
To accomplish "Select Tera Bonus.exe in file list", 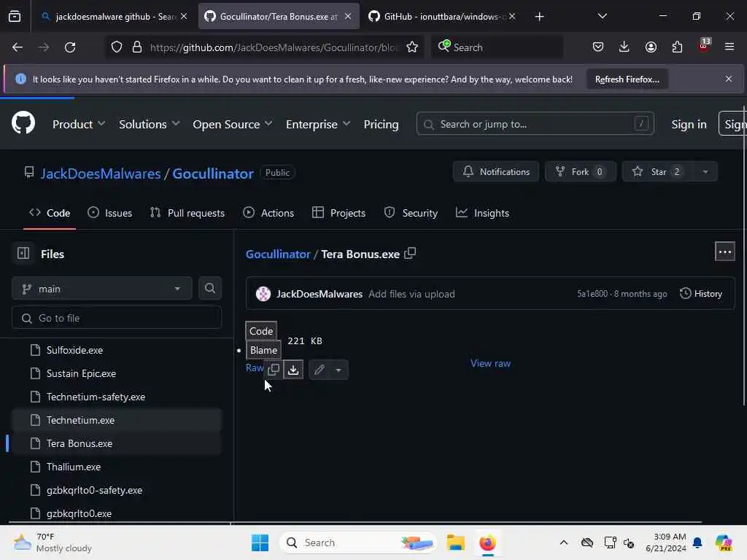I will pyautogui.click(x=116, y=443).
